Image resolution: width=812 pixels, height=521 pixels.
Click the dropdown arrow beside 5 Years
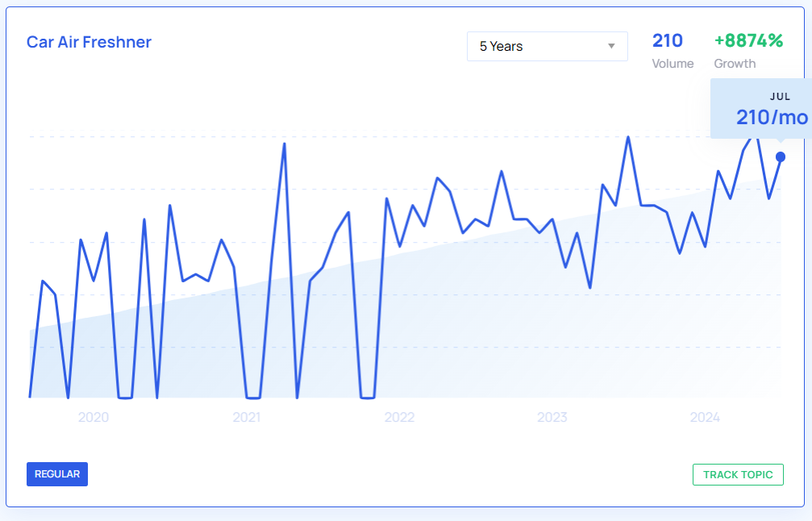tap(611, 46)
